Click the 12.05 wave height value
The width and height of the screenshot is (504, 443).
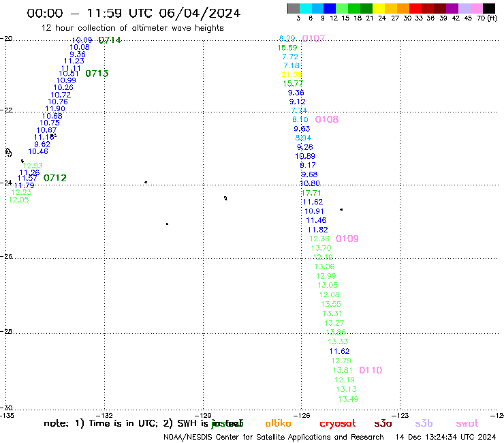[x=18, y=200]
